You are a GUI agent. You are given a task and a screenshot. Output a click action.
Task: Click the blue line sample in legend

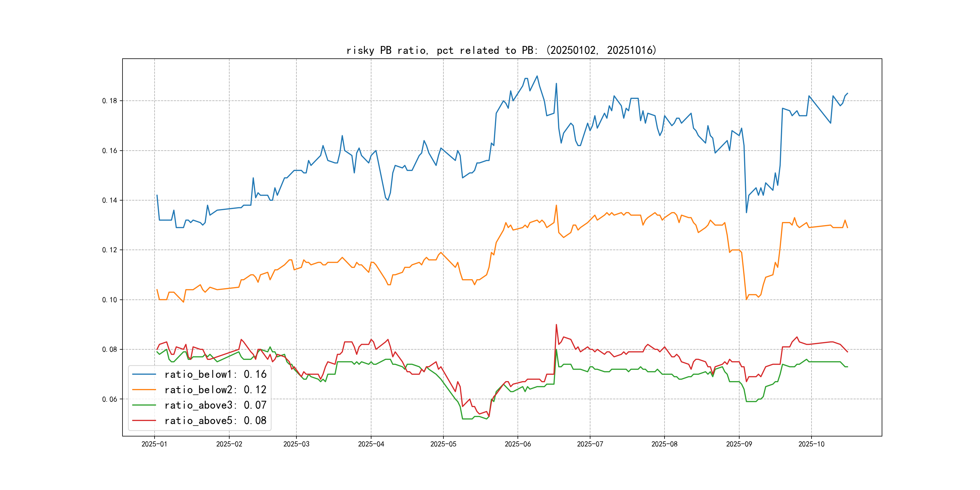[144, 374]
